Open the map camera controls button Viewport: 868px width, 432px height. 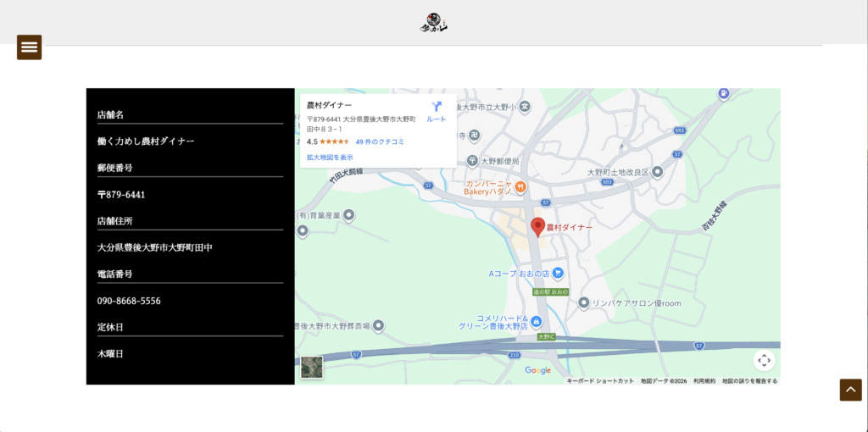click(x=764, y=360)
